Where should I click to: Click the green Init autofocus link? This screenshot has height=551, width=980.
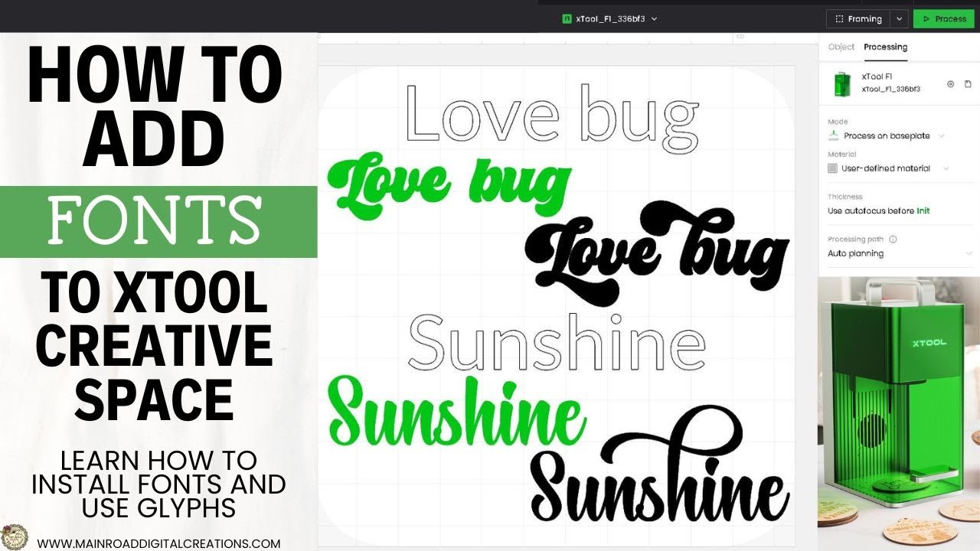(923, 210)
